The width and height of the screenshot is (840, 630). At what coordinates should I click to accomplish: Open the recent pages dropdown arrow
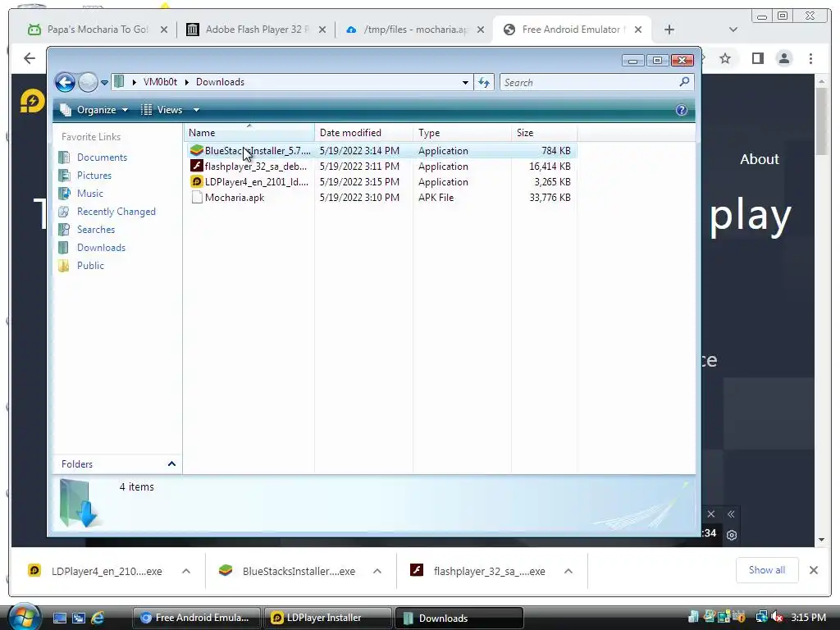pyautogui.click(x=104, y=83)
